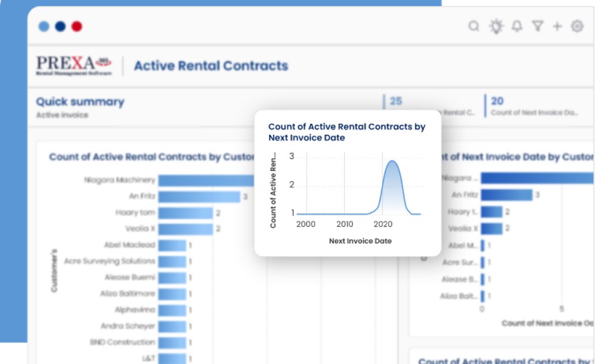Click the Acre Surveying Solutions label

click(x=110, y=261)
